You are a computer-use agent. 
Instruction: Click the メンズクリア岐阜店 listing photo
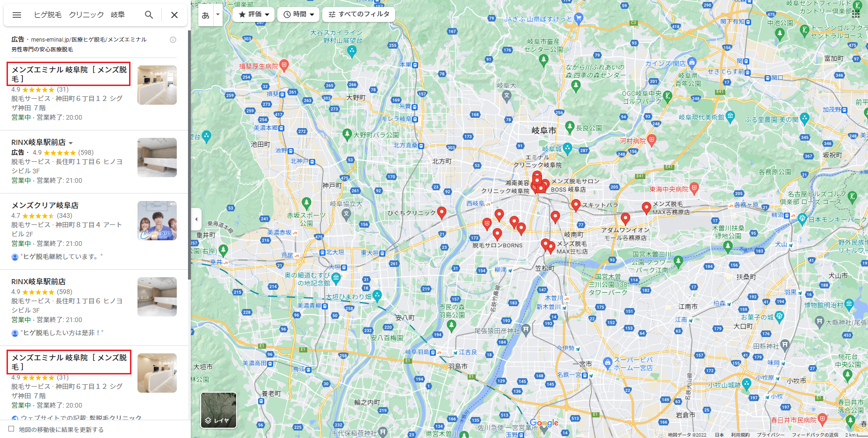pos(157,220)
